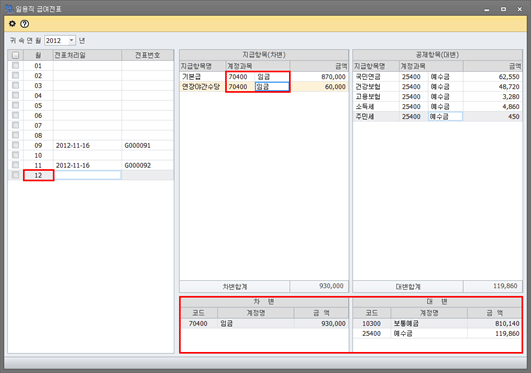Select the 보통예금 credit row
The image size is (531, 373).
[437, 324]
